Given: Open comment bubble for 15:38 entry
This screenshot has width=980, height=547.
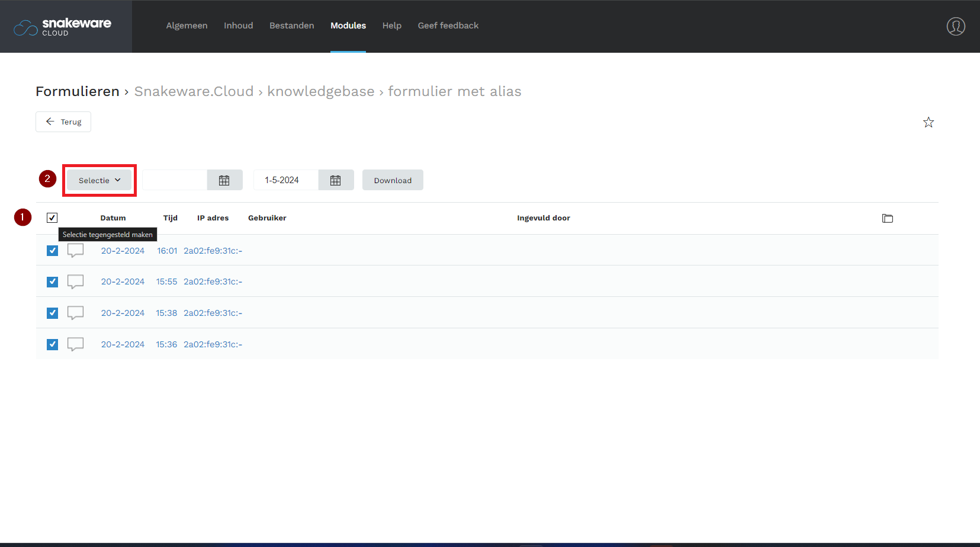Looking at the screenshot, I should coord(75,313).
